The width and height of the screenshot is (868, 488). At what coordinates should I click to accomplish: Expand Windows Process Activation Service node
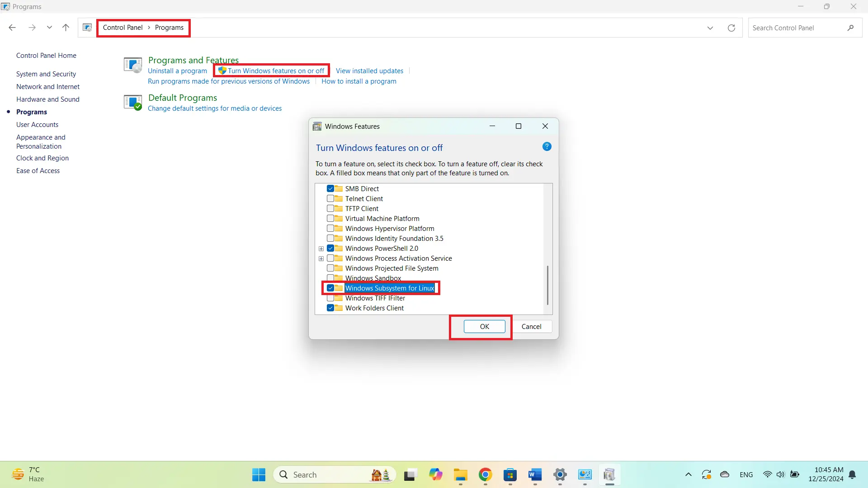321,258
